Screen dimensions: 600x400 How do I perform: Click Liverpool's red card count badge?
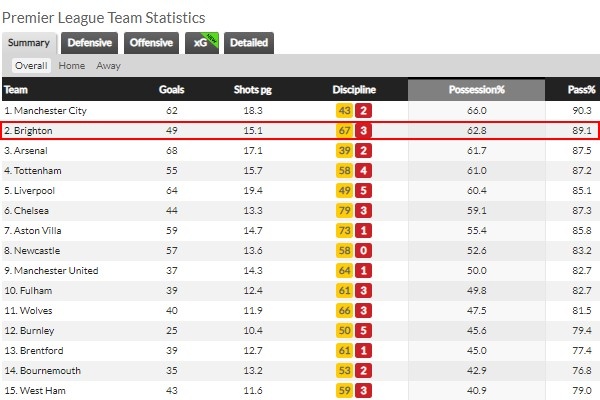tap(364, 191)
